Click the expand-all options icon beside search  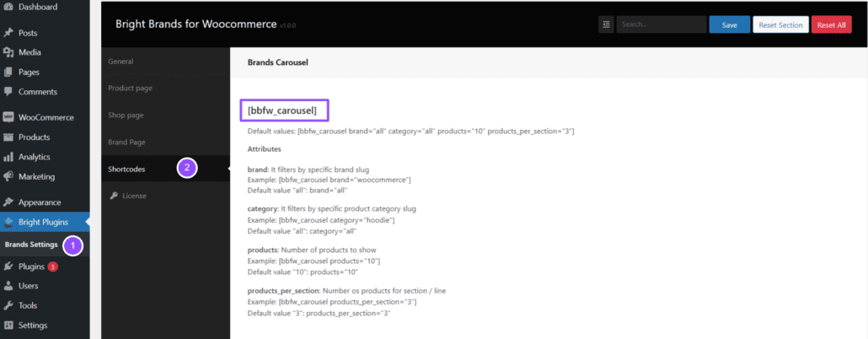point(606,25)
